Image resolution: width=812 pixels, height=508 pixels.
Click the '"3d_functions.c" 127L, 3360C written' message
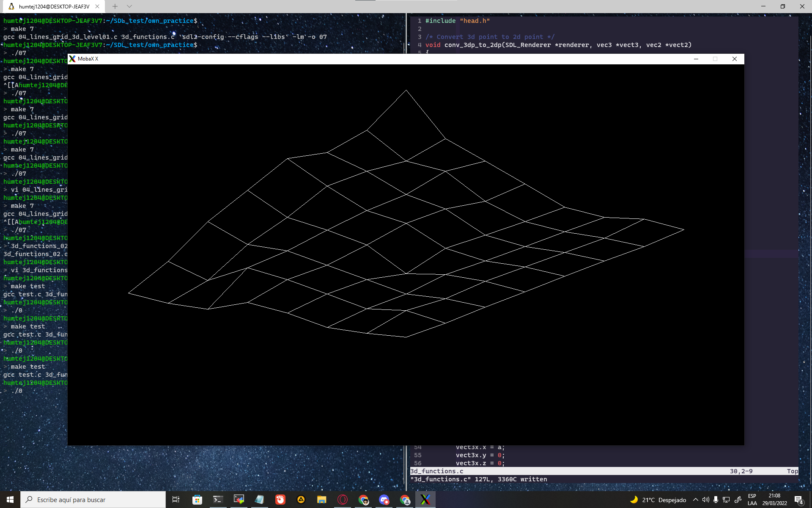479,479
